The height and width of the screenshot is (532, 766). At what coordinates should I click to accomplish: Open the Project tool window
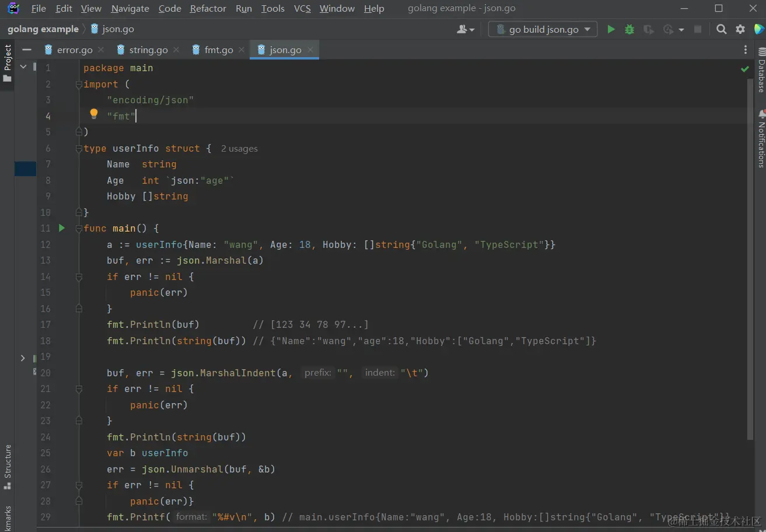[8, 63]
